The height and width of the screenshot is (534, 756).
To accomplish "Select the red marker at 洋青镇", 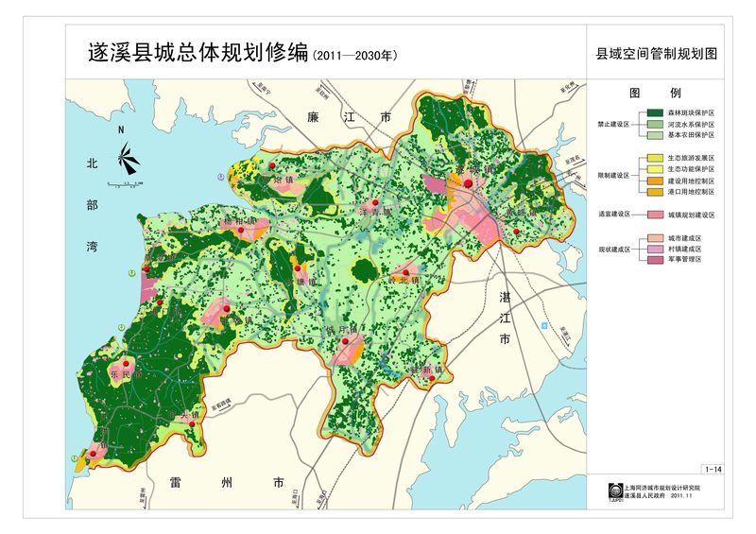I will 374,203.
